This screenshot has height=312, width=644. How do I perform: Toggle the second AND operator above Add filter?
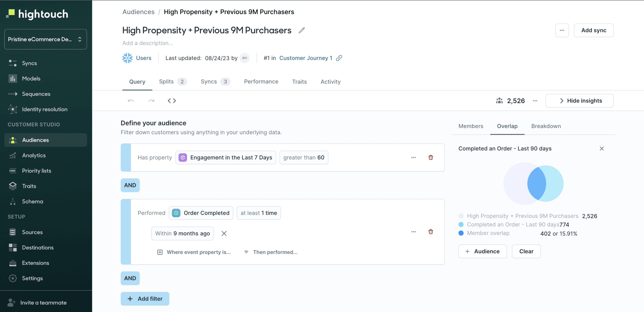tap(130, 278)
